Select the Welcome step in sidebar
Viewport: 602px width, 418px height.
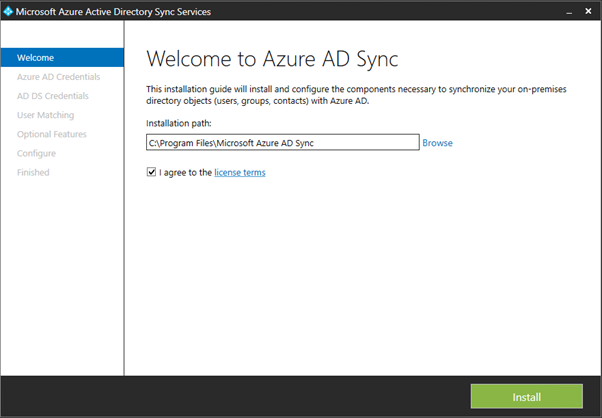35,57
